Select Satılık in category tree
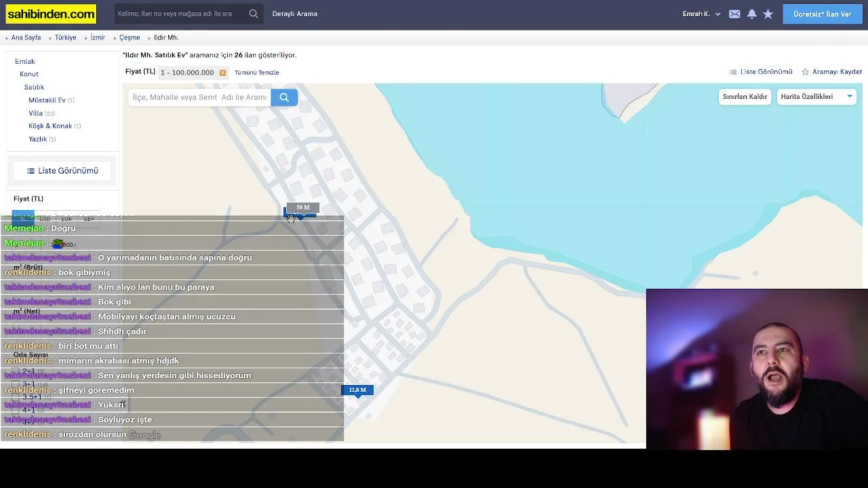Viewport: 868px width, 488px height. point(34,87)
